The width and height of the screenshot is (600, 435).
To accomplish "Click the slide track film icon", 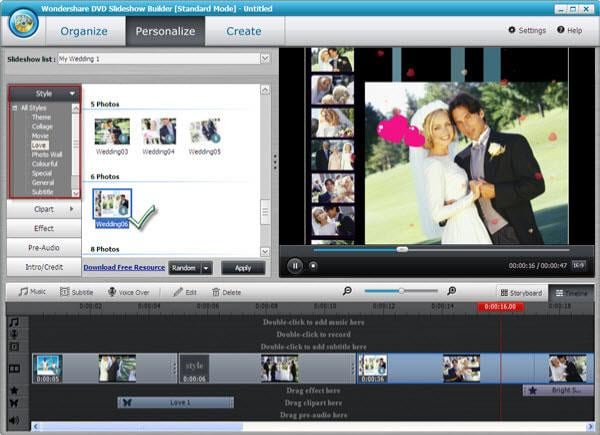I will 15,368.
